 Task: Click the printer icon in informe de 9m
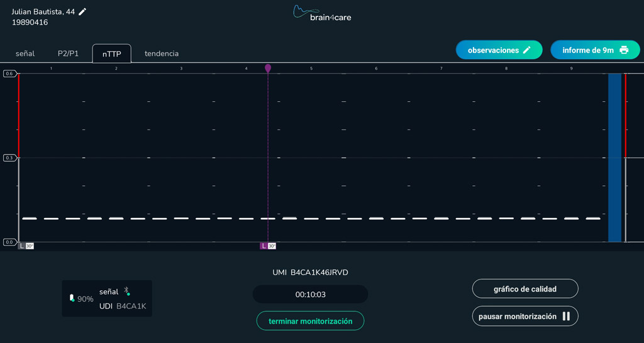(x=623, y=50)
